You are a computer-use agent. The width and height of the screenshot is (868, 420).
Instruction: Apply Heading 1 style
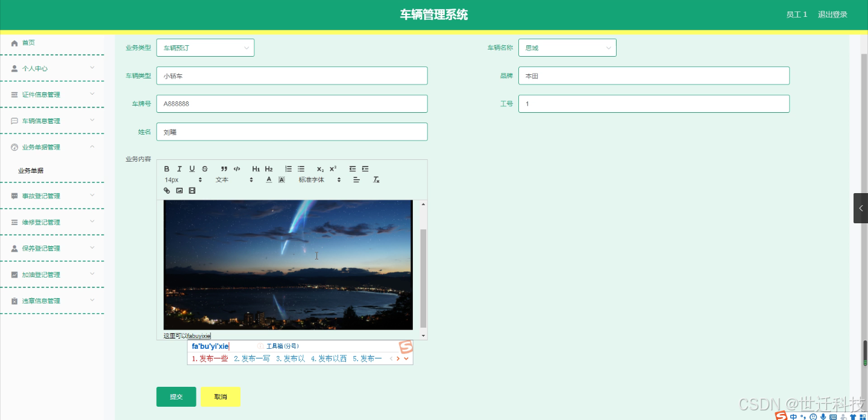pyautogui.click(x=256, y=168)
